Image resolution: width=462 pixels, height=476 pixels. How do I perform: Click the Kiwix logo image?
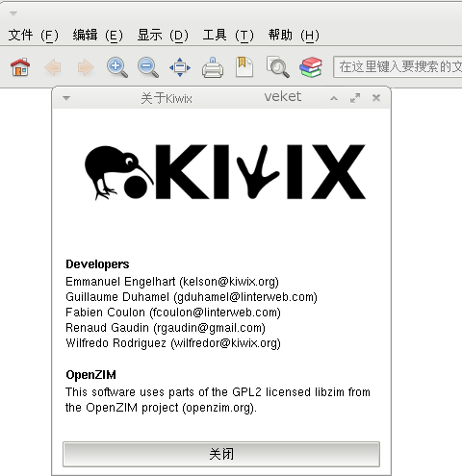225,172
